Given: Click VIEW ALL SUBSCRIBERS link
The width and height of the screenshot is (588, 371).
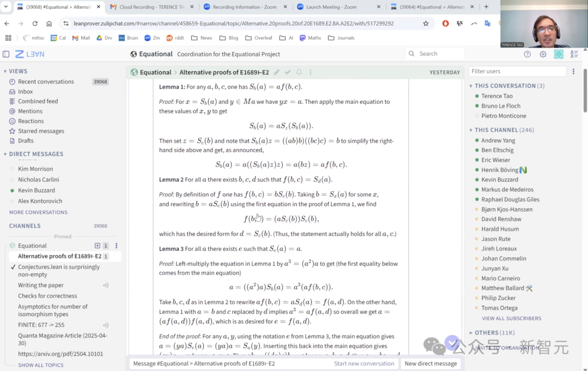Looking at the screenshot, I should point(511,319).
